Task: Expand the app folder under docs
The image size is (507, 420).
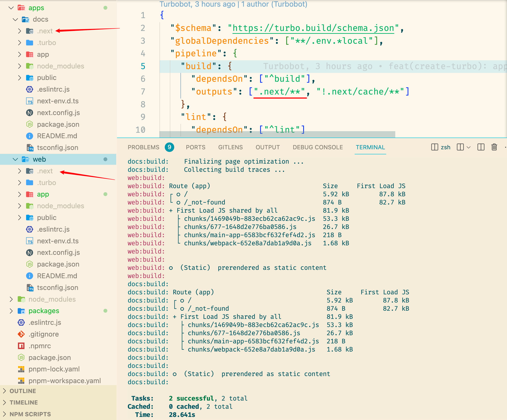Action: pyautogui.click(x=20, y=54)
